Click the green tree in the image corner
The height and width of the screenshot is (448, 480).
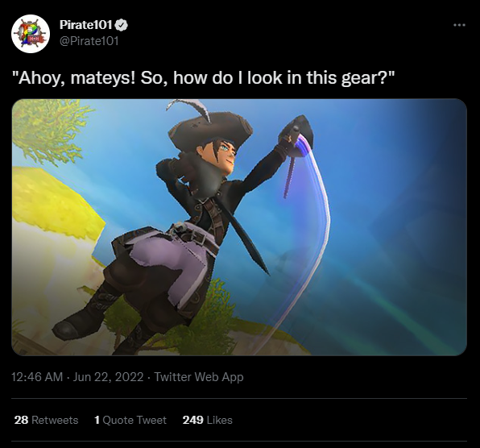(51, 129)
